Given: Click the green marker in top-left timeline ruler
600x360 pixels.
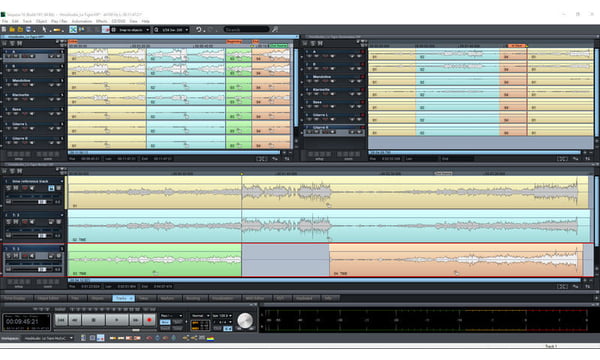Looking at the screenshot, I should pyautogui.click(x=279, y=46).
